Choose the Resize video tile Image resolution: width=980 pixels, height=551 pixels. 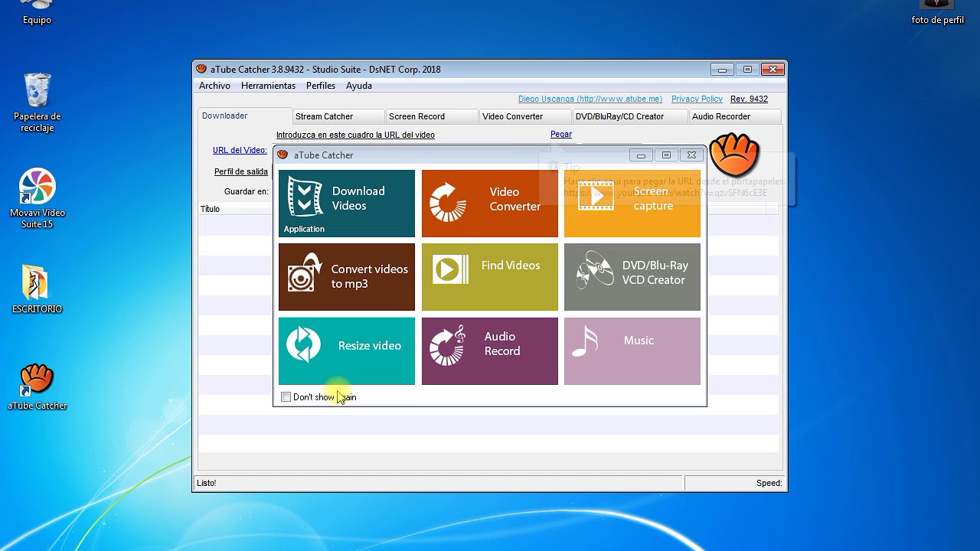pyautogui.click(x=346, y=351)
